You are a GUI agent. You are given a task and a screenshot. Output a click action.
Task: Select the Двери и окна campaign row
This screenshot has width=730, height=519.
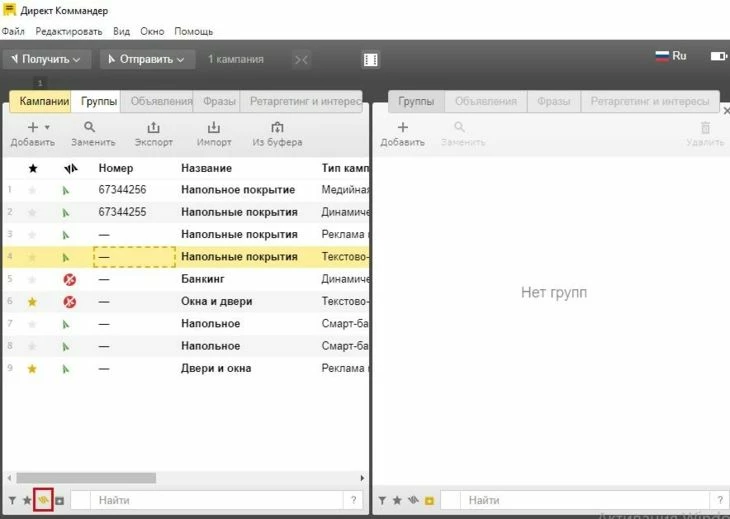pyautogui.click(x=186, y=368)
